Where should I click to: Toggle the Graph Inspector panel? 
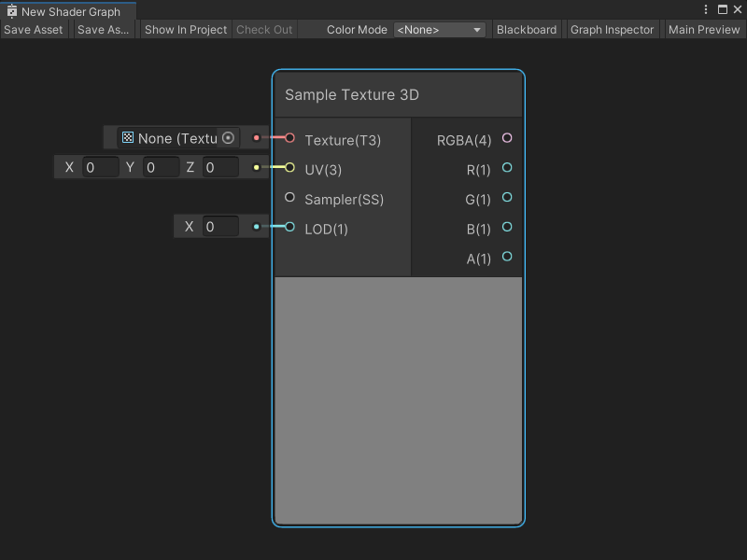(x=612, y=29)
